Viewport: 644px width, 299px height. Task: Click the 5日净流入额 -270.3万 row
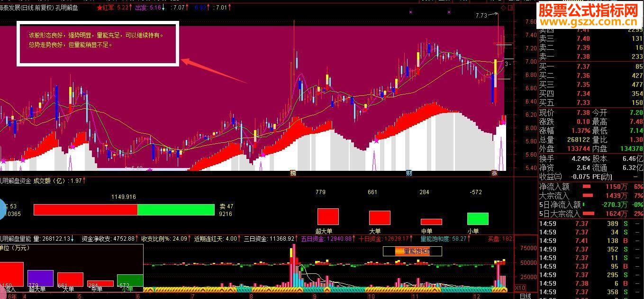pos(591,205)
